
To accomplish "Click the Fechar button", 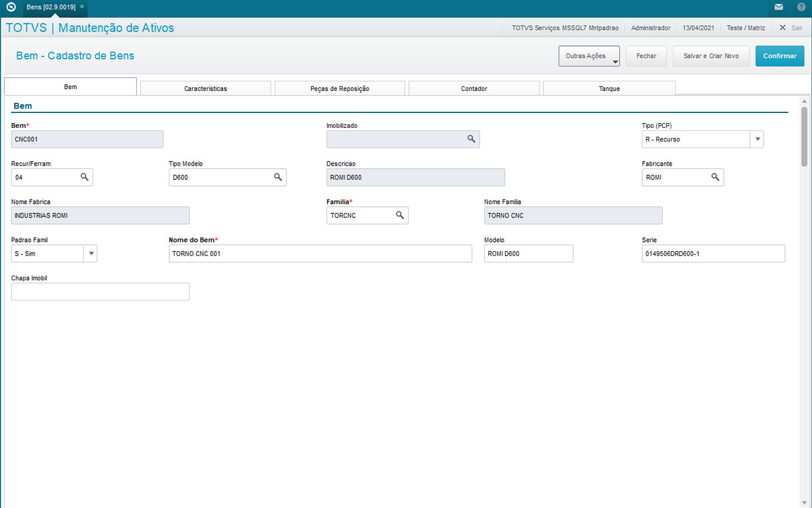I will point(646,56).
